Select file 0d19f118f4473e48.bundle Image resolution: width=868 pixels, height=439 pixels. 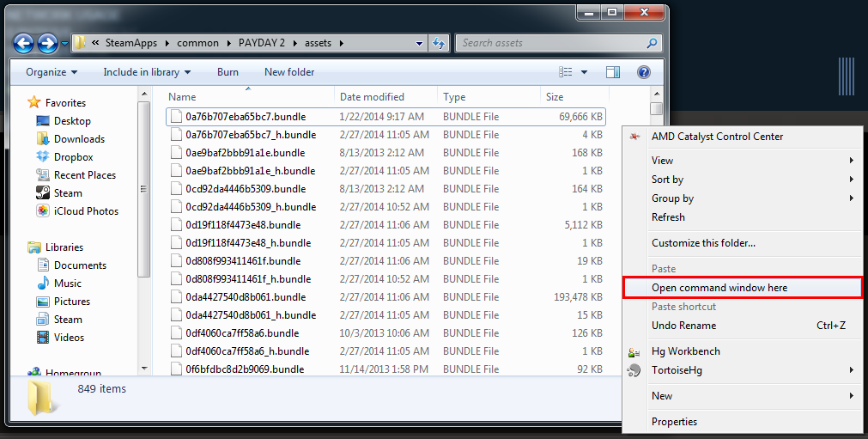point(385,225)
